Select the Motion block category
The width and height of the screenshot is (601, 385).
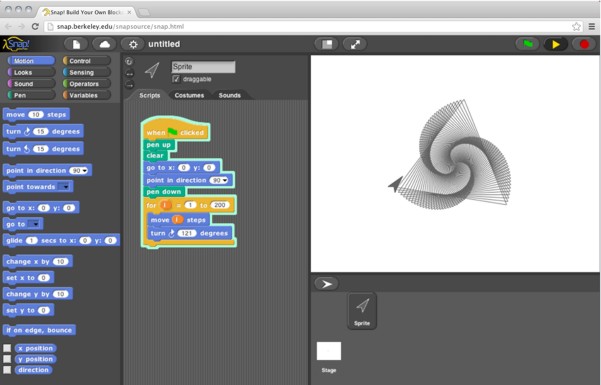[x=31, y=61]
